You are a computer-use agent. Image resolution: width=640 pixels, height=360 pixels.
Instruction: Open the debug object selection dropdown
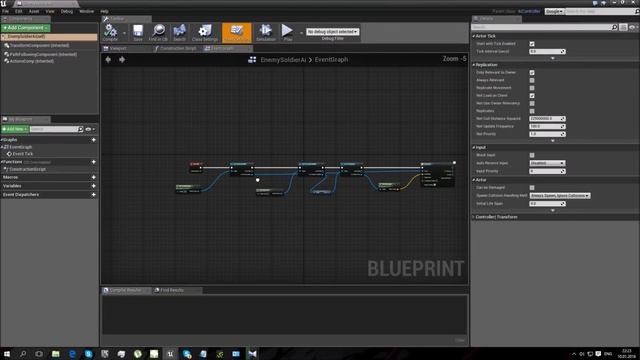coord(333,31)
